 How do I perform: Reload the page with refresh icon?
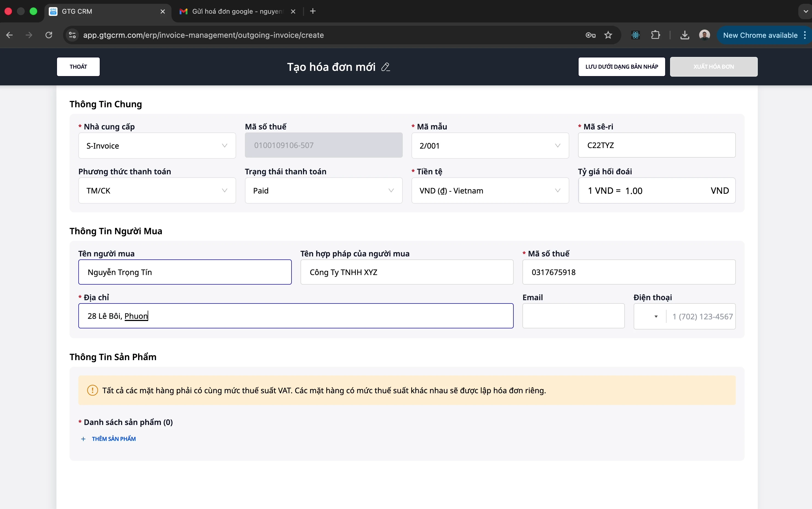[x=49, y=35]
